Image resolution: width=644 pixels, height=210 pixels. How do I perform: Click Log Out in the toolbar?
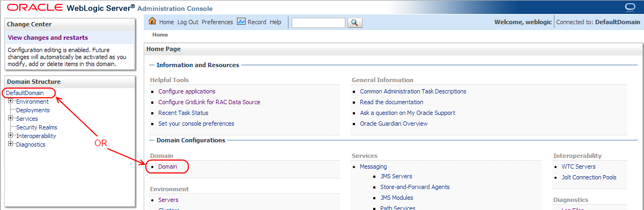tap(188, 22)
